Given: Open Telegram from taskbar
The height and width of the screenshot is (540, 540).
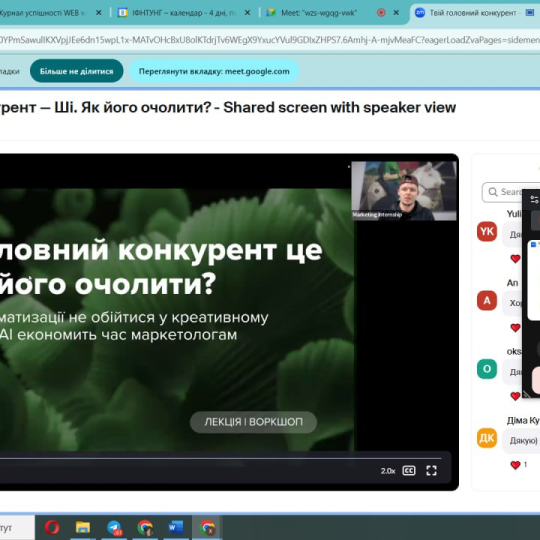Looking at the screenshot, I should point(114,527).
